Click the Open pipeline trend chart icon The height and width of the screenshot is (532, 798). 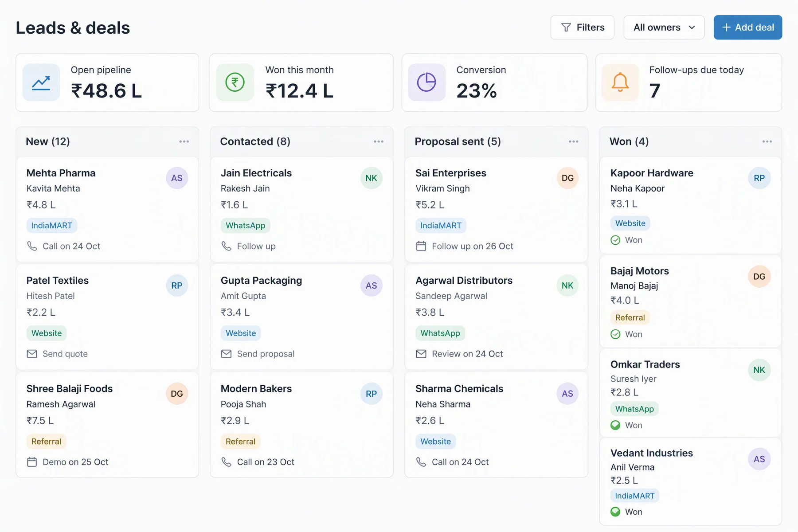click(x=41, y=82)
